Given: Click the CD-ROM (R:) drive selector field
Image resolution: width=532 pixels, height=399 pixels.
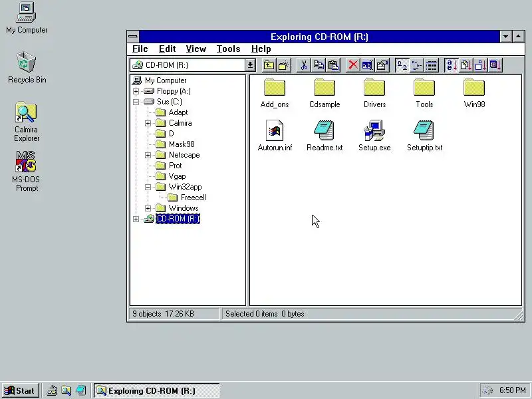Looking at the screenshot, I should pos(188,65).
